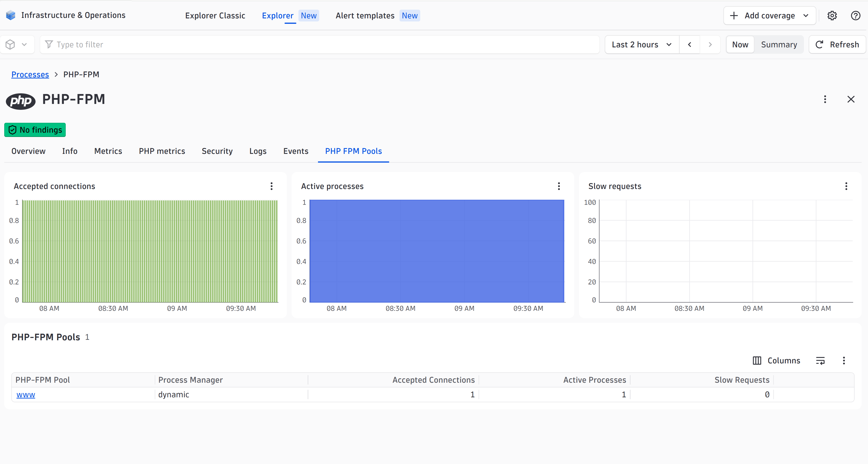Sort by Process Manager column header

pos(190,380)
